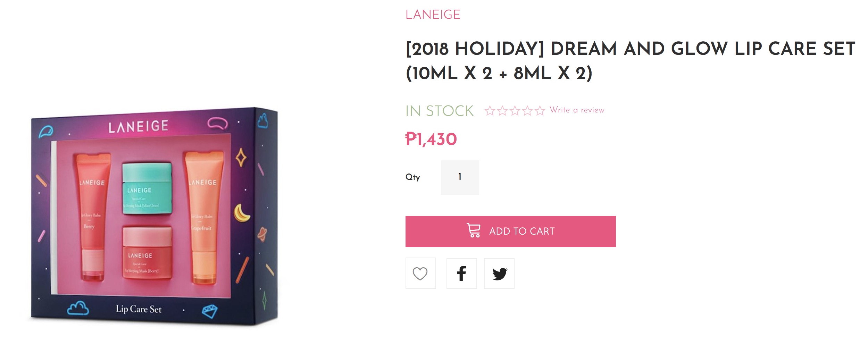Select the second rating star

click(502, 111)
